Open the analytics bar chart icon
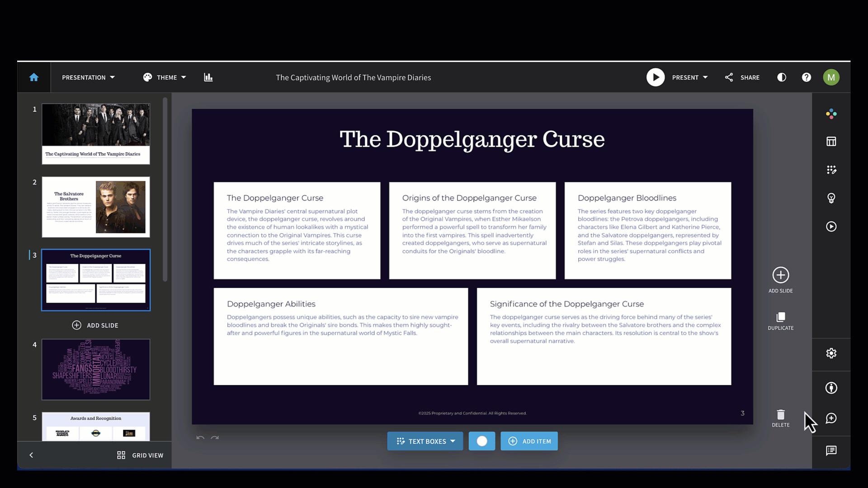This screenshot has height=488, width=868. (x=208, y=77)
